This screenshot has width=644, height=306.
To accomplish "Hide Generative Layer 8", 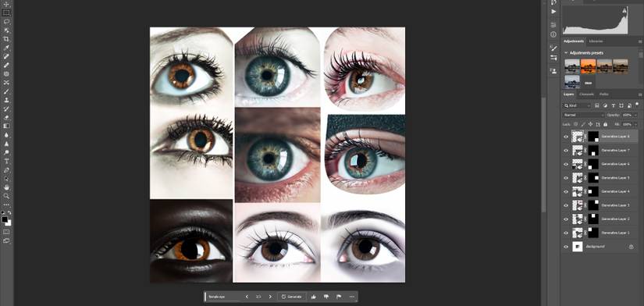I will pos(566,137).
